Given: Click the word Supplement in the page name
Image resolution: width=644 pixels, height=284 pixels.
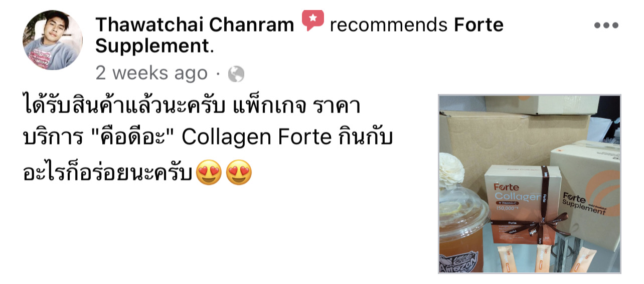Looking at the screenshot, I should 152,46.
